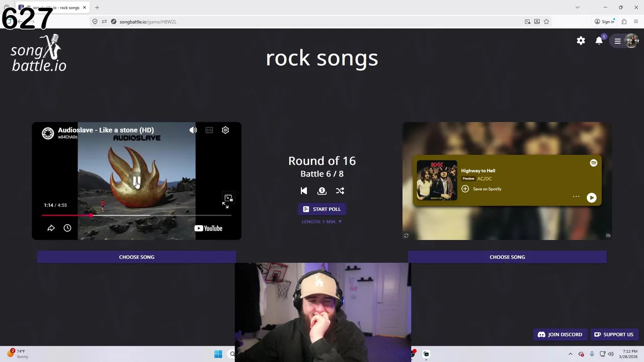Seek the YouTube video progress bar
The width and height of the screenshot is (644, 362).
(x=136, y=215)
